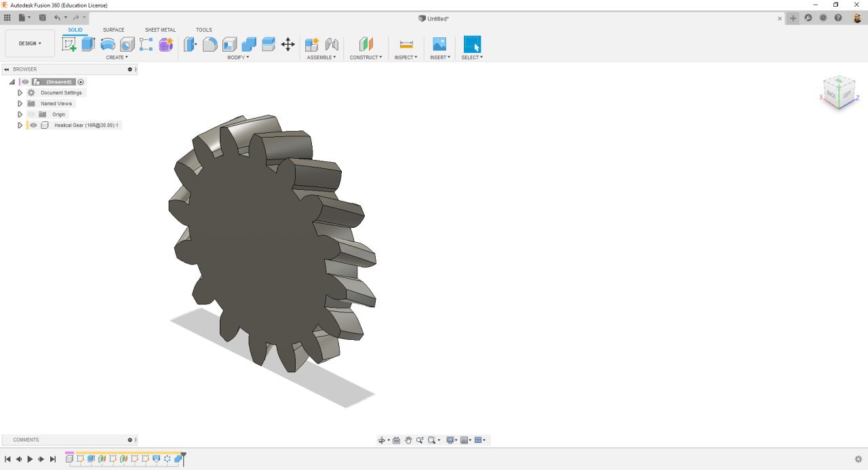Select the Fillet tool
Image resolution: width=868 pixels, height=470 pixels.
[210, 44]
